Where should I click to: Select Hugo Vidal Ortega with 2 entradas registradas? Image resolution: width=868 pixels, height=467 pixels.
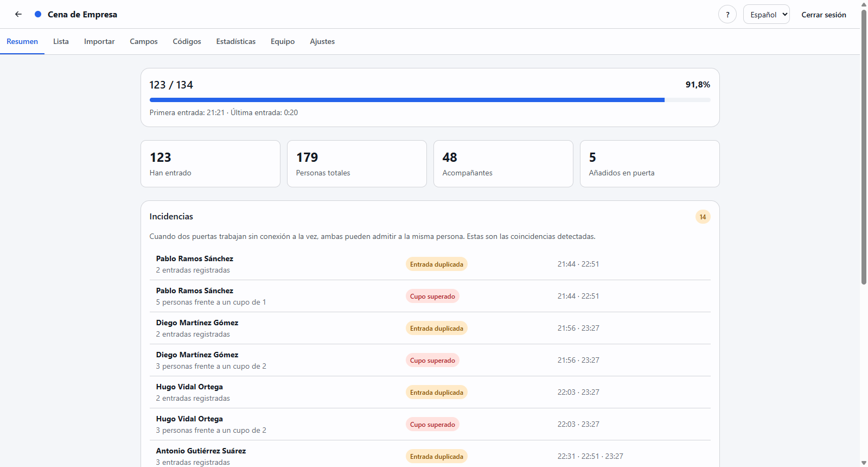click(430, 392)
